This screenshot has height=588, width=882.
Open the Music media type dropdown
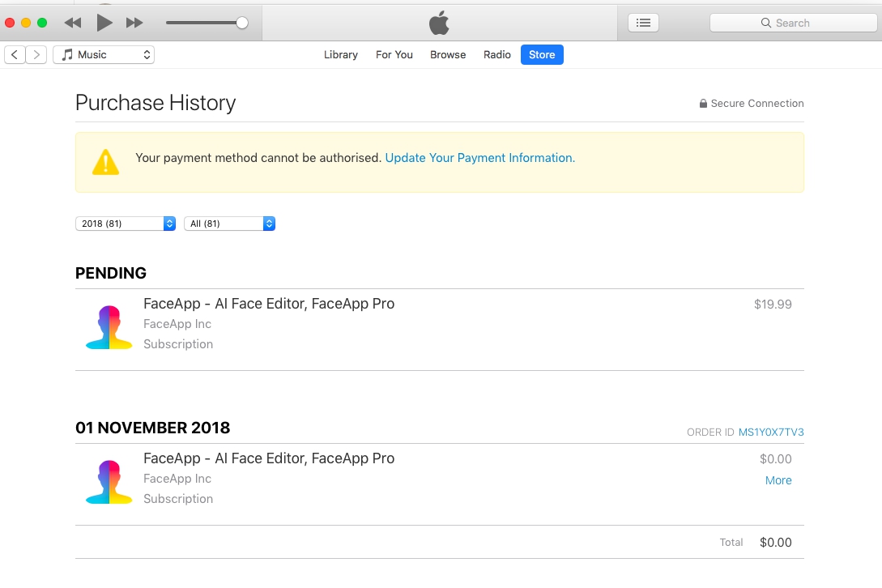pyautogui.click(x=104, y=54)
